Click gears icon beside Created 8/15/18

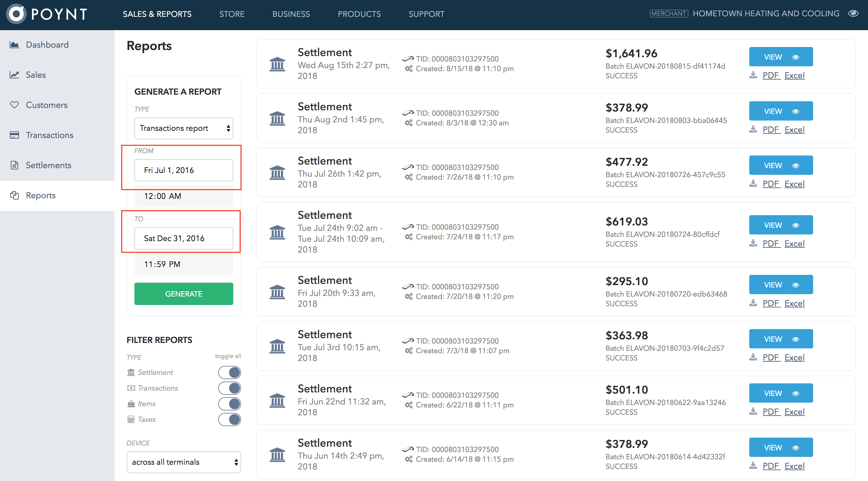point(409,69)
